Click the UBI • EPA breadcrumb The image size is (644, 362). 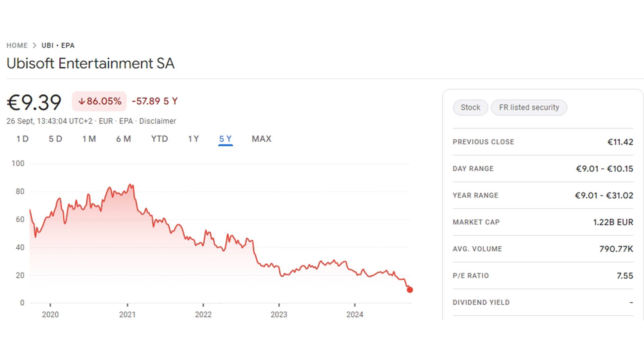coord(58,45)
